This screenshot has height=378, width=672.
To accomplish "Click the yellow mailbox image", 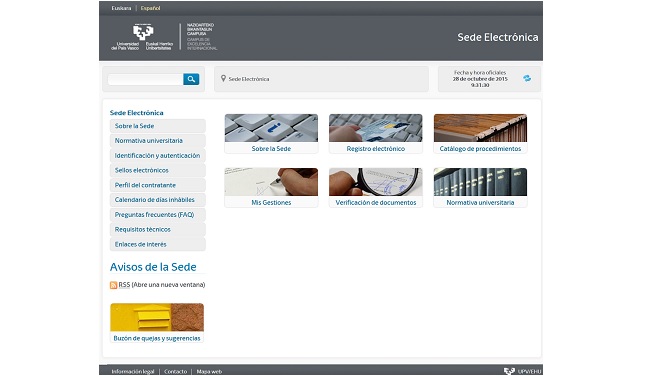I will (157, 317).
